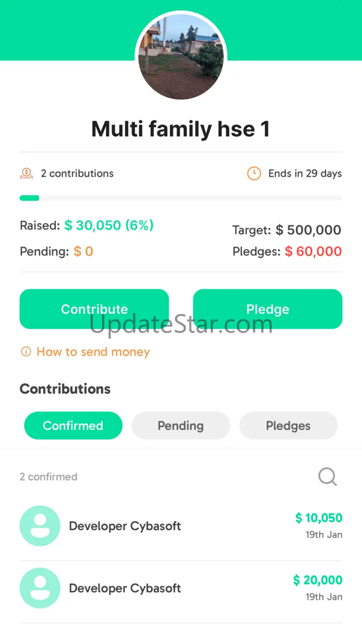Click the Pledges $60,000 amount
This screenshot has height=644, width=362.
click(313, 251)
